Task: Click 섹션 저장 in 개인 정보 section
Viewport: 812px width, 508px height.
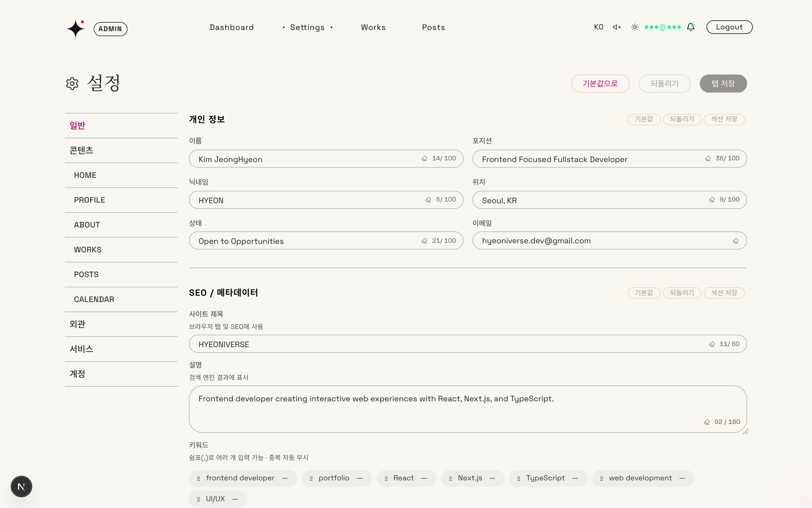Action: click(724, 119)
